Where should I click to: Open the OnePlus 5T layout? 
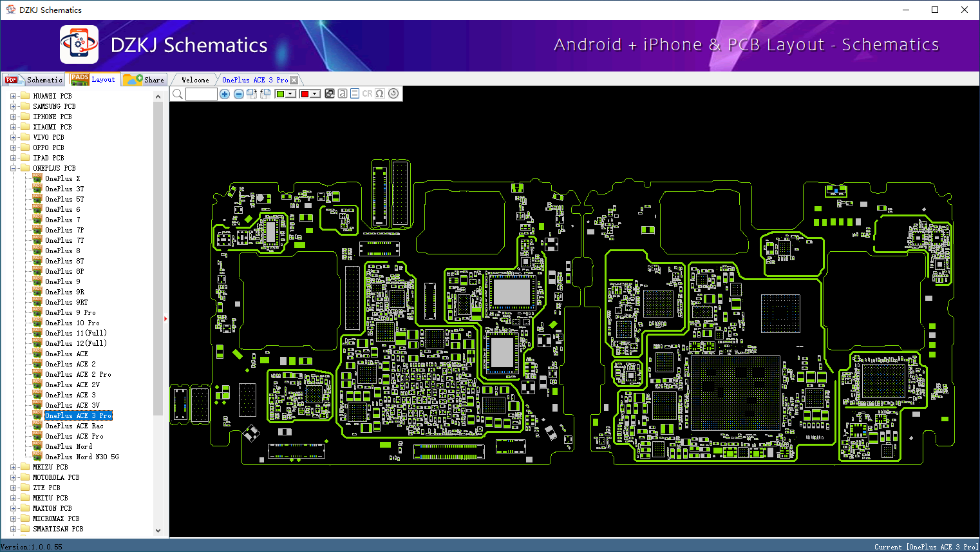[64, 199]
